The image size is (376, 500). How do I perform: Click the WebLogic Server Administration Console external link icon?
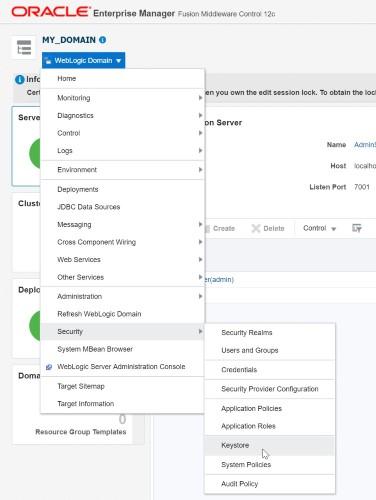click(x=49, y=367)
